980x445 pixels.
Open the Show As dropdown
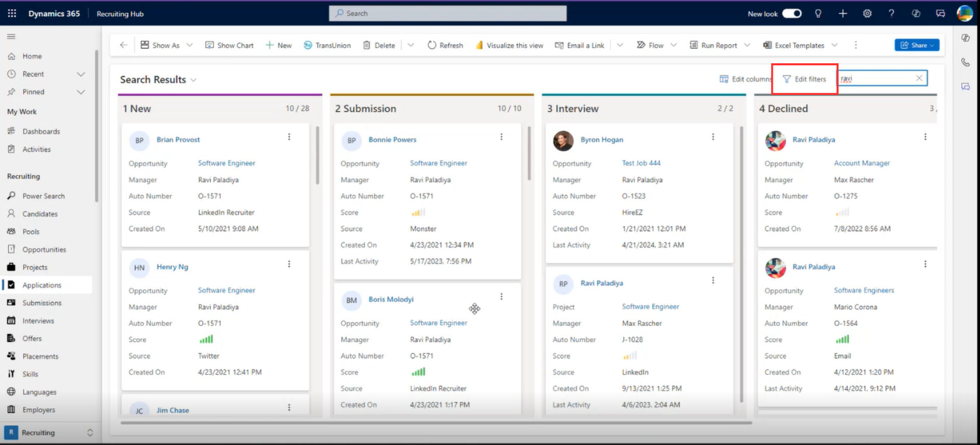pos(166,45)
